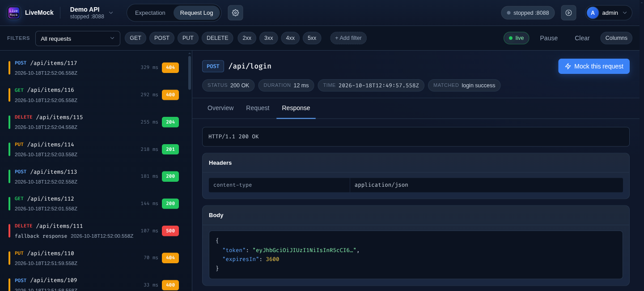
Task: Click the admin avatar circle
Action: [593, 13]
